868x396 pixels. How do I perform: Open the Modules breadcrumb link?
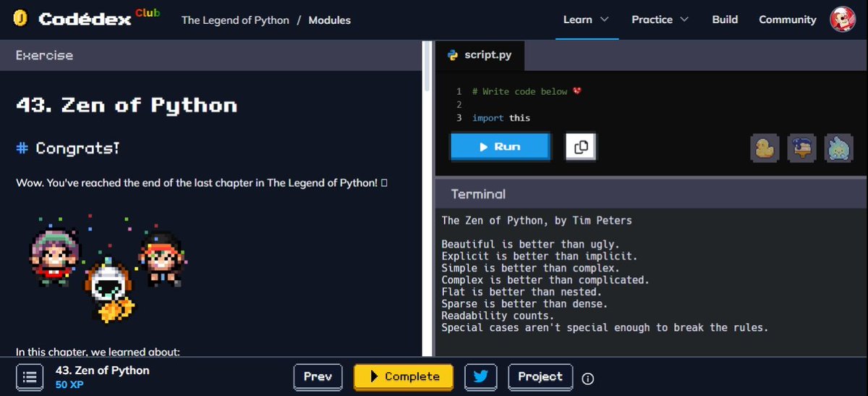click(330, 20)
